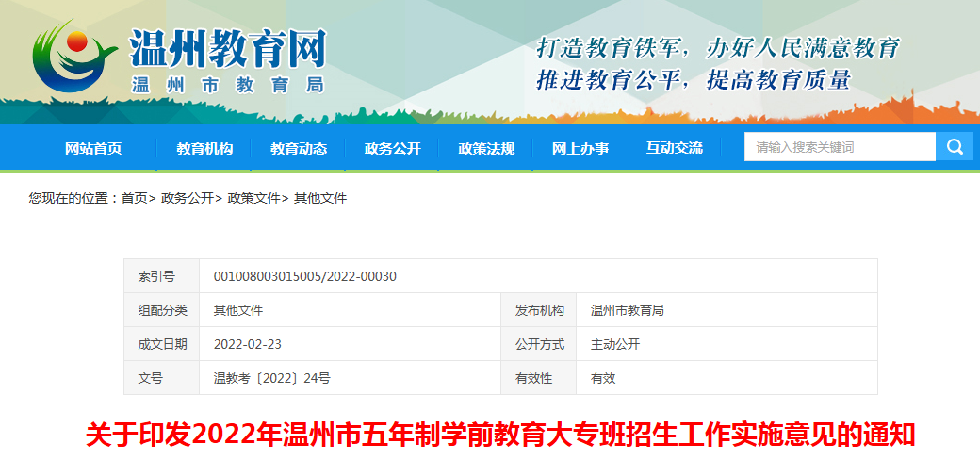
Task: Click the search keyword input field
Action: (x=839, y=147)
